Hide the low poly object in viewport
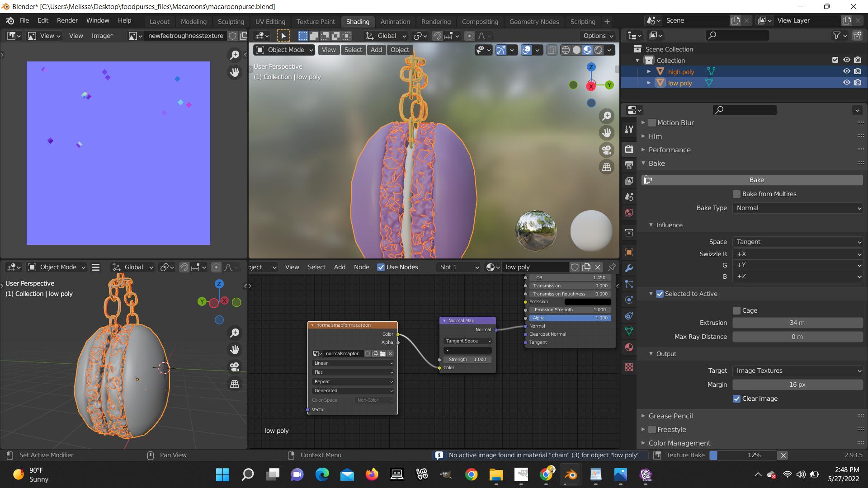Image resolution: width=868 pixels, height=488 pixels. [847, 83]
